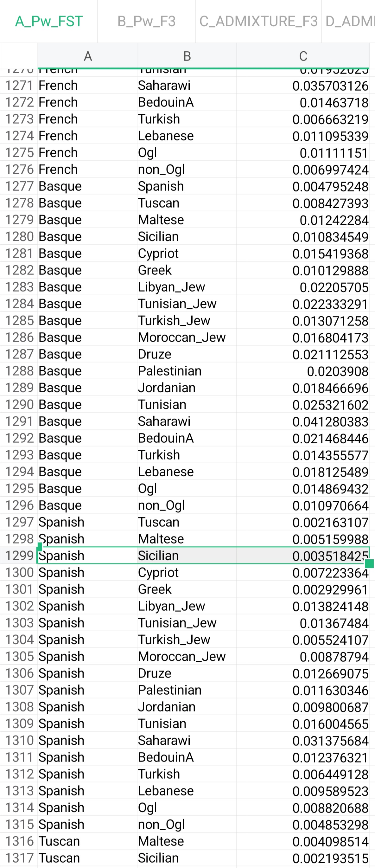
Task: Click the value 0.002163107 in row 1297
Action: (303, 522)
